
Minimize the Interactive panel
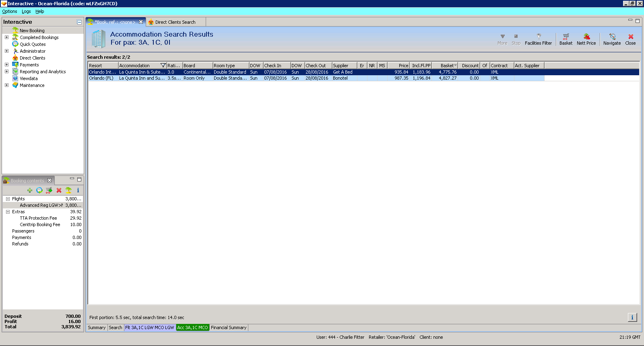tap(79, 22)
